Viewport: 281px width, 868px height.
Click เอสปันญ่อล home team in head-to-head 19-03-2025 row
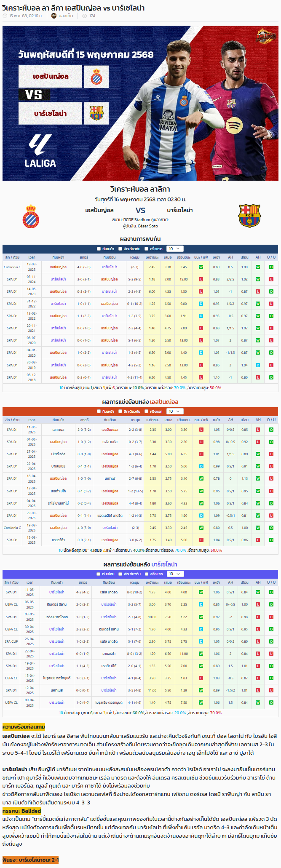click(58, 267)
